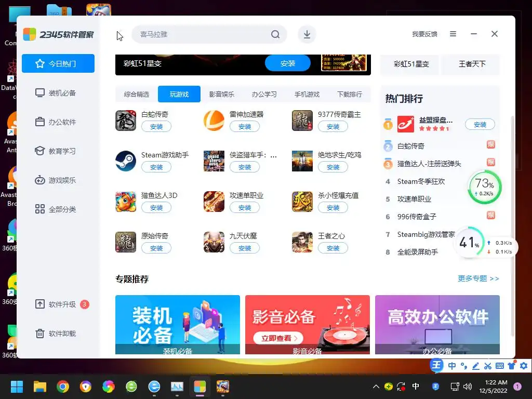Screen dimensions: 532x399
Task: Install 益盟操盘 from hot ranking
Action: (x=480, y=125)
